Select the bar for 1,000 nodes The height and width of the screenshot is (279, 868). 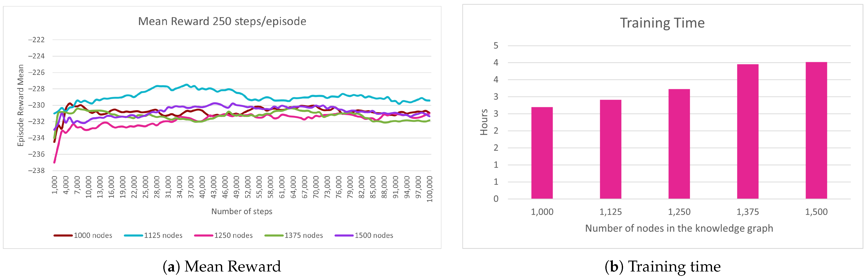tap(542, 153)
